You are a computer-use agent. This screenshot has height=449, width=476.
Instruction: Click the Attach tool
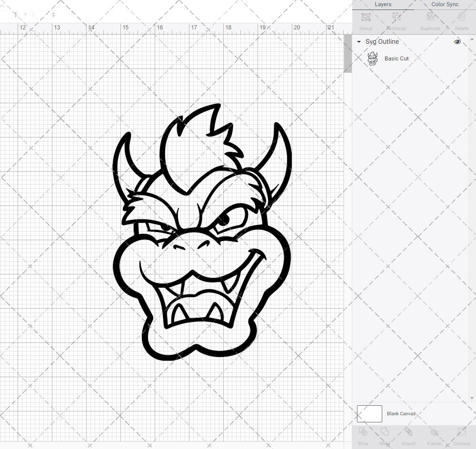click(x=408, y=435)
